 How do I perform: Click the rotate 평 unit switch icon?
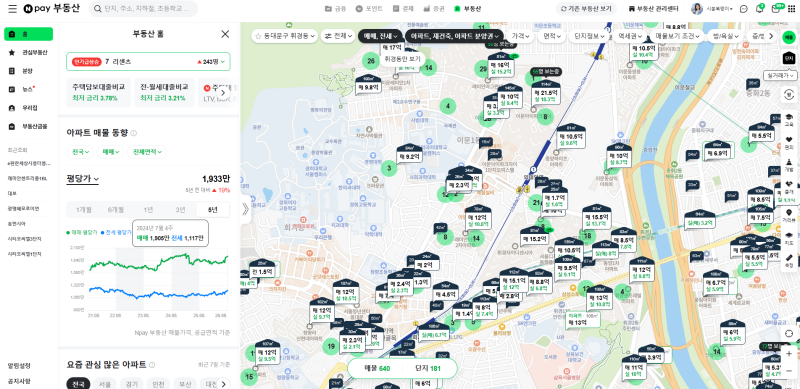(789, 94)
